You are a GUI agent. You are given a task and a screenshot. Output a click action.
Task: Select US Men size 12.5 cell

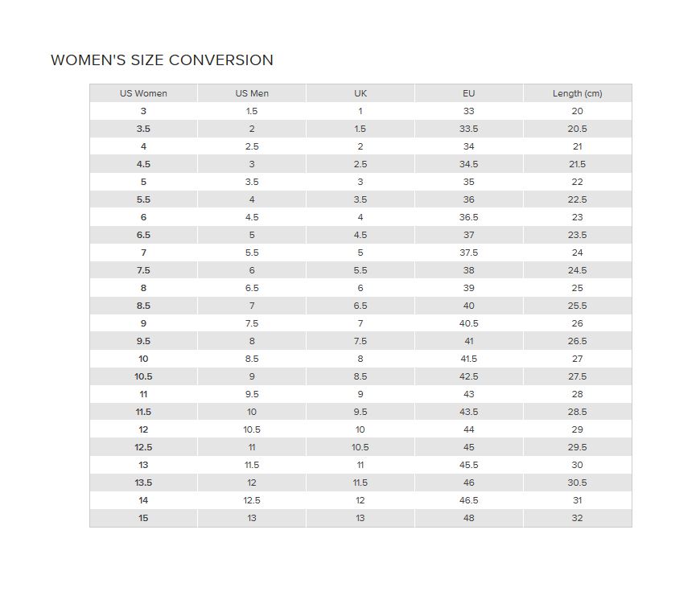(252, 500)
